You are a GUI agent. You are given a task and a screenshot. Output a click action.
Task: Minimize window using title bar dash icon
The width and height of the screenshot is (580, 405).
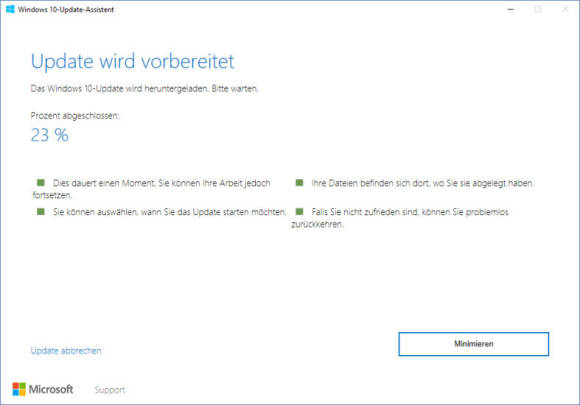pos(511,10)
